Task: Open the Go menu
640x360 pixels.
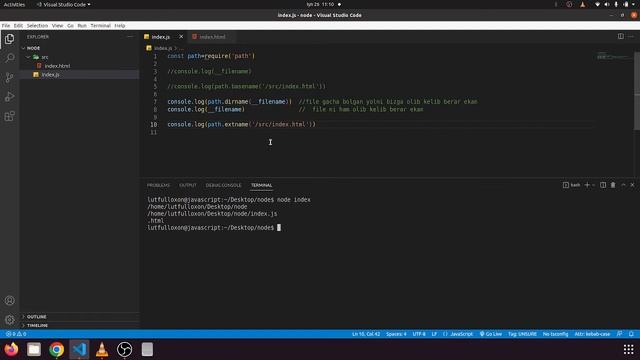Action: click(x=70, y=25)
